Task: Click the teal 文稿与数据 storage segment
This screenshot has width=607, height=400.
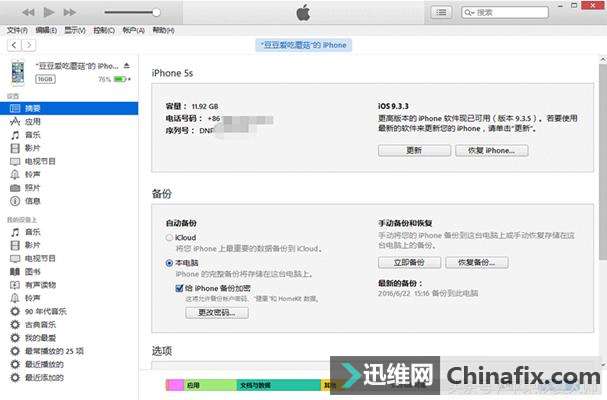Action: [x=279, y=385]
